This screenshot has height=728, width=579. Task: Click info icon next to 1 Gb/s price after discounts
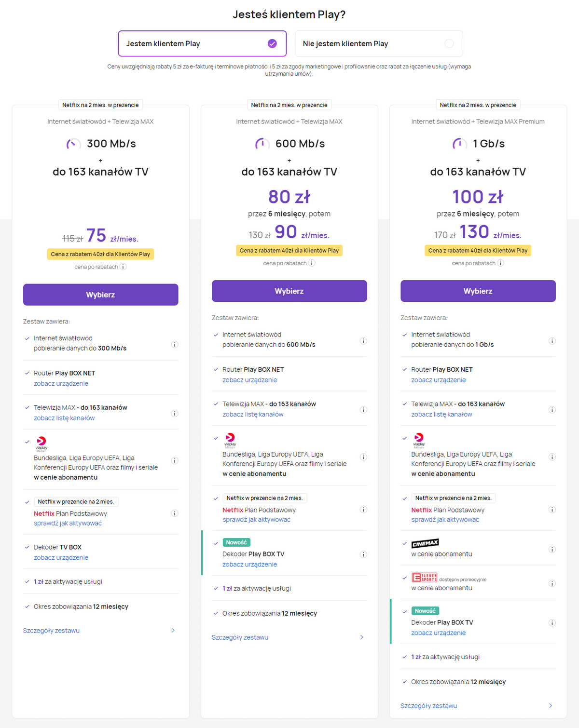coord(500,263)
